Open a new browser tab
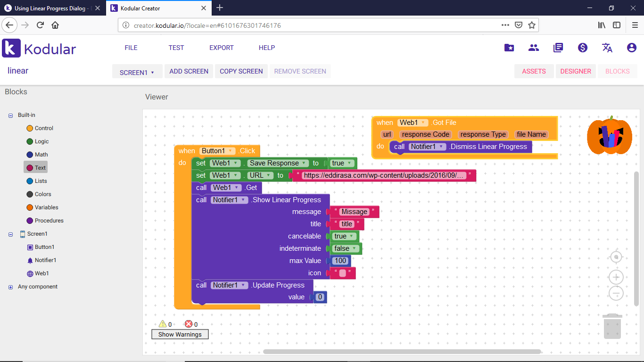 click(x=220, y=8)
